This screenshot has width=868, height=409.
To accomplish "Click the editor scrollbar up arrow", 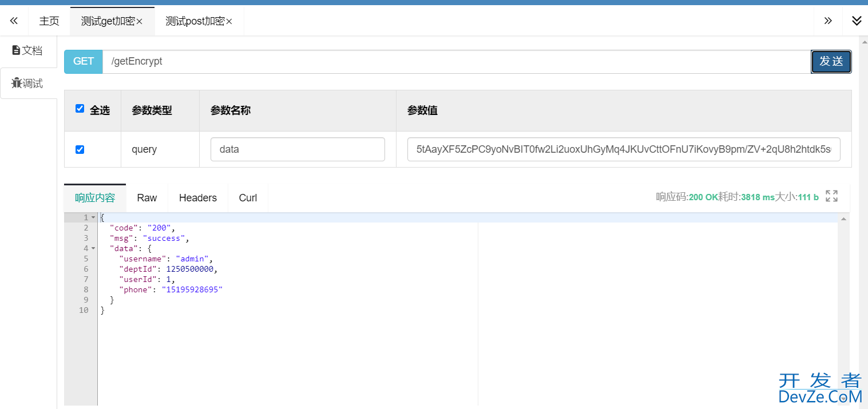I will coord(843,219).
